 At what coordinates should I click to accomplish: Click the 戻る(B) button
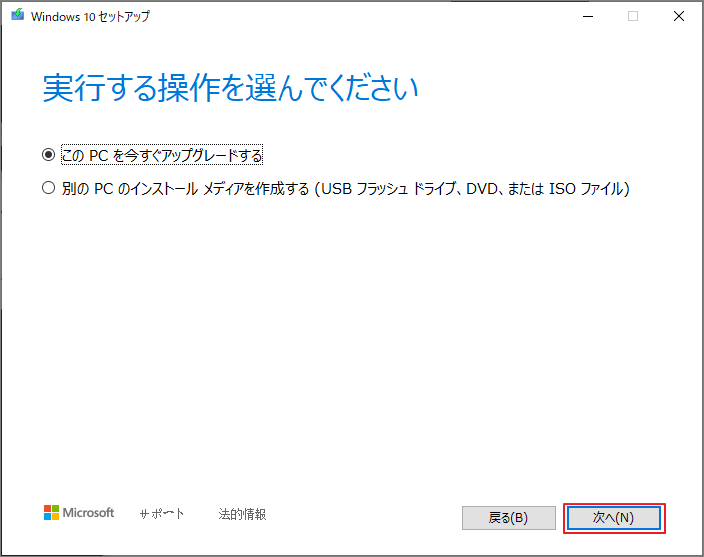coord(509,518)
